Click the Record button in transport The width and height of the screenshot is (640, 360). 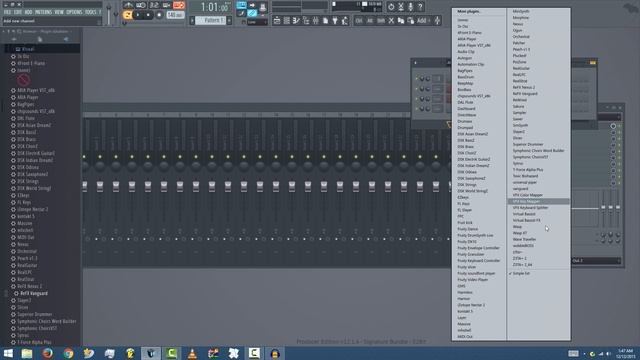pyautogui.click(x=159, y=15)
